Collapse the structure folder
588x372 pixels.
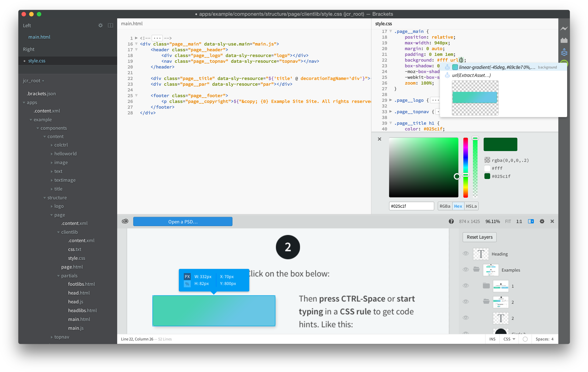[x=45, y=198]
